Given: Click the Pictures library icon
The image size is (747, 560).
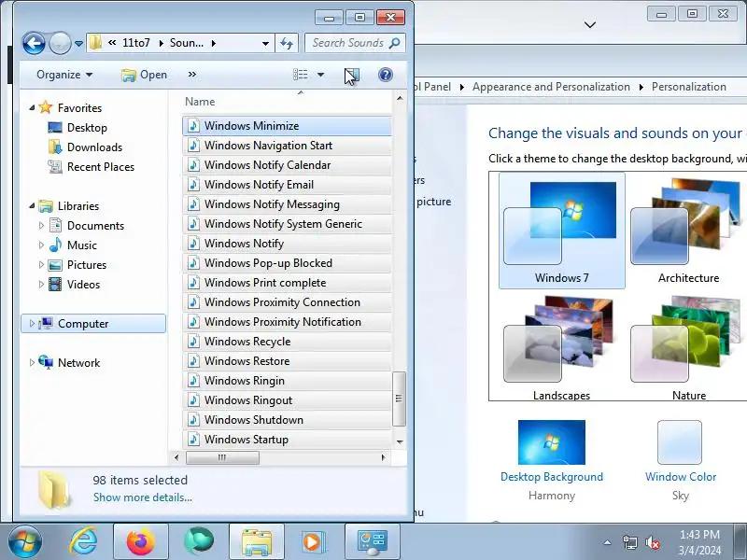Looking at the screenshot, I should tap(55, 265).
